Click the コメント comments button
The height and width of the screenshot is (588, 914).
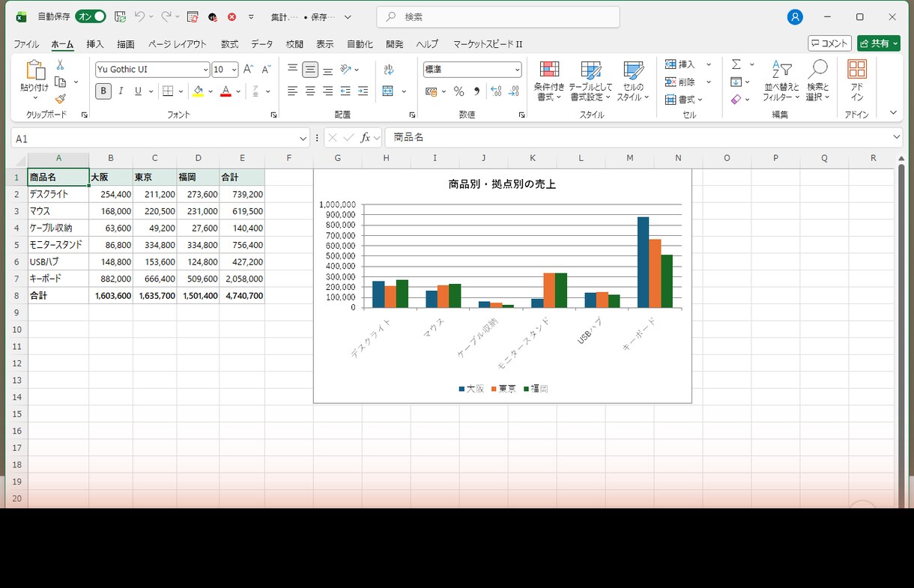[x=829, y=43]
